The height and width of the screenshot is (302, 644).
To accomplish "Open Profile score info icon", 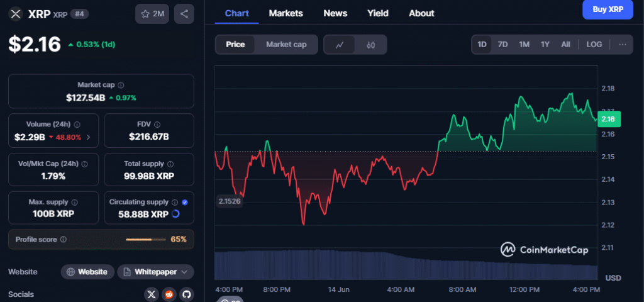I will pyautogui.click(x=64, y=239).
